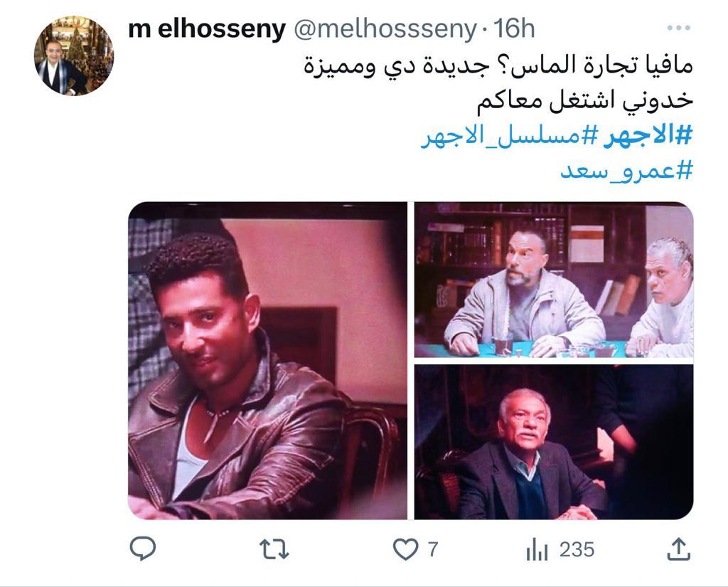
Task: View the photo of two men at table
Action: coord(554,280)
